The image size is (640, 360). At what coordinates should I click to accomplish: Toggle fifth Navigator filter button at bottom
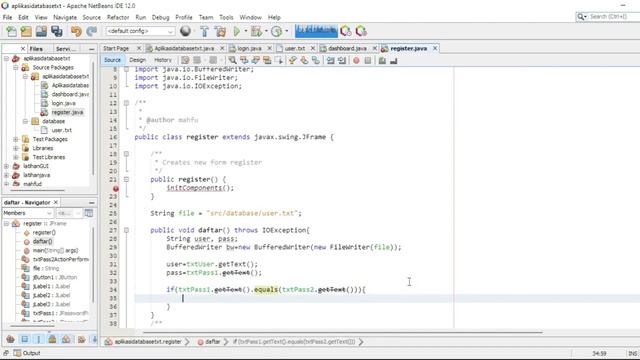[x=66, y=339]
